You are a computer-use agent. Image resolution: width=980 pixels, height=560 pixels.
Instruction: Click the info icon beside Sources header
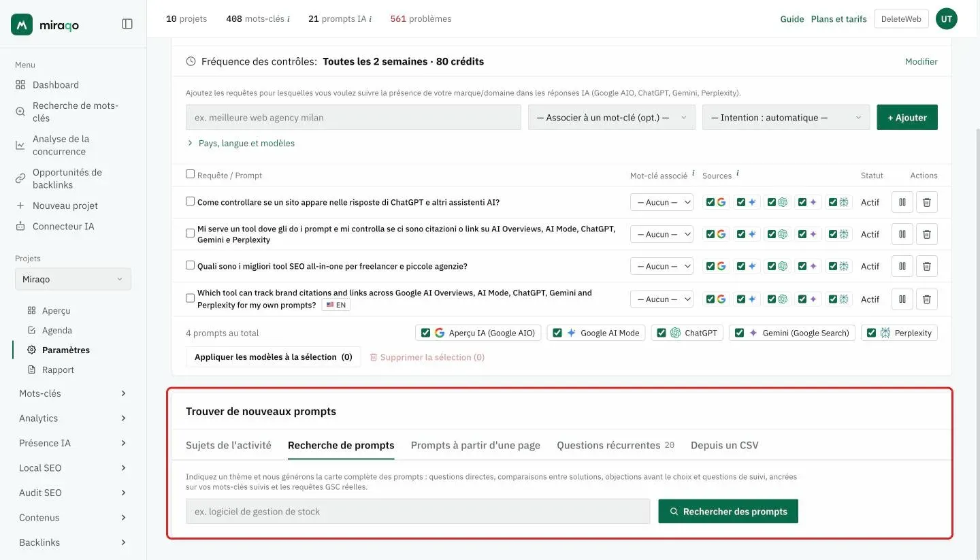tap(738, 174)
